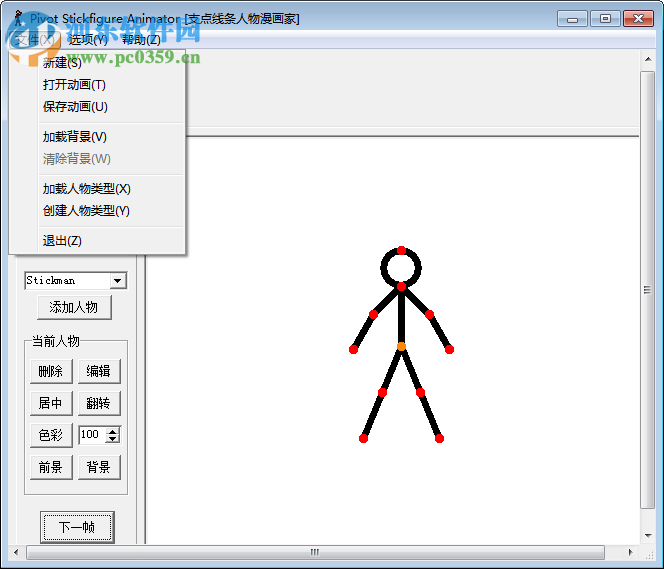The height and width of the screenshot is (569, 664).
Task: Click the vertical scrollbar up arrow
Action: click(648, 59)
